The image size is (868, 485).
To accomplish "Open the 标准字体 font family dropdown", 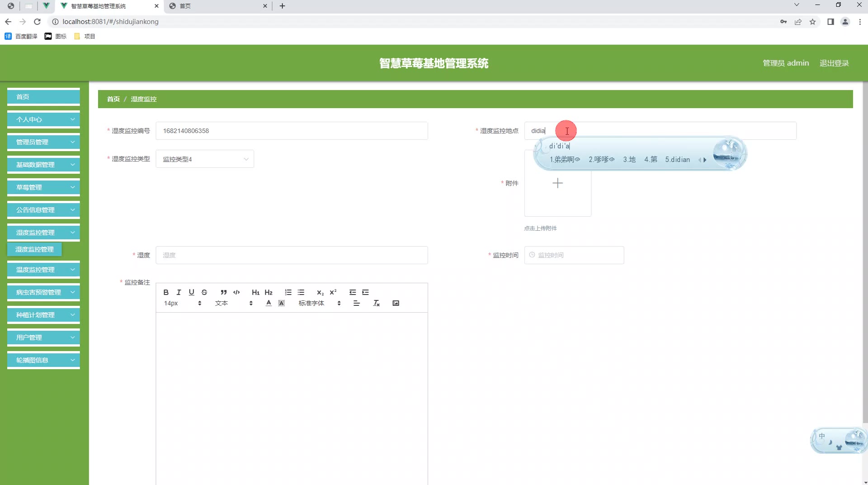I will (x=320, y=303).
